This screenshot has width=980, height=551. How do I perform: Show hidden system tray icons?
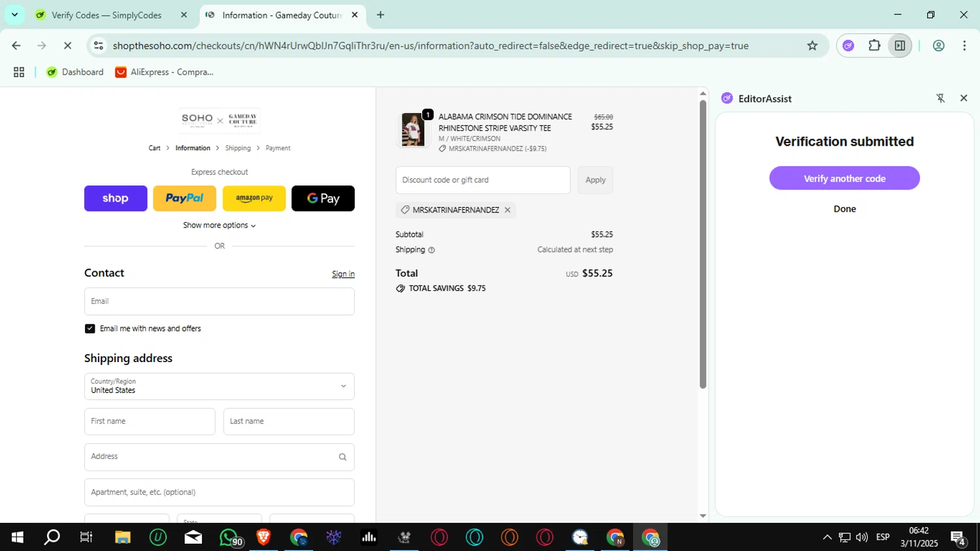tap(827, 537)
